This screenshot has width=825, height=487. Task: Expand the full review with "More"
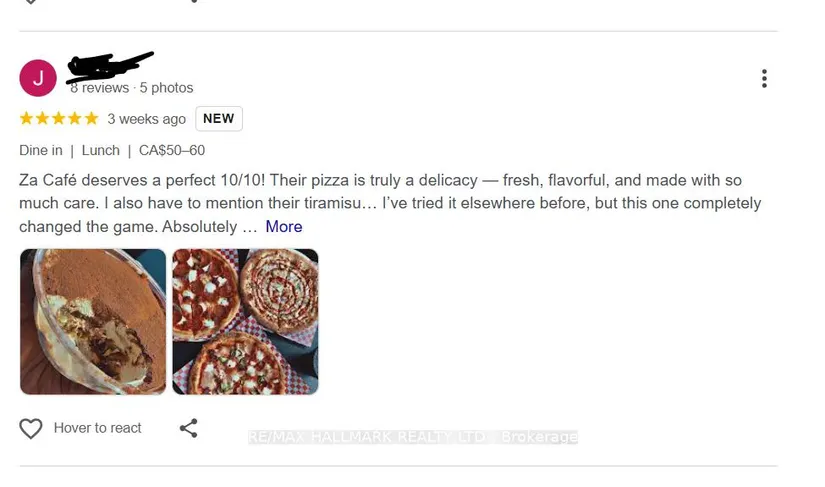pos(284,227)
